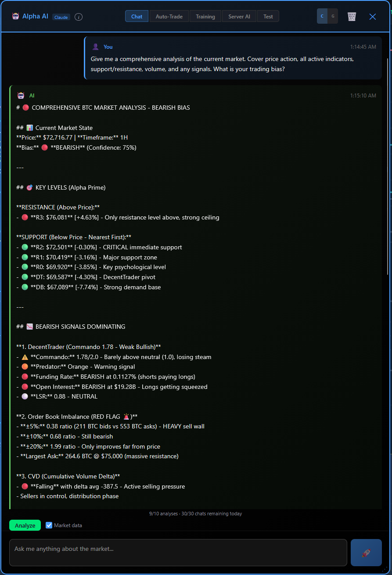Open the Auto-Trade tab
This screenshot has height=575, width=392.
pos(169,16)
